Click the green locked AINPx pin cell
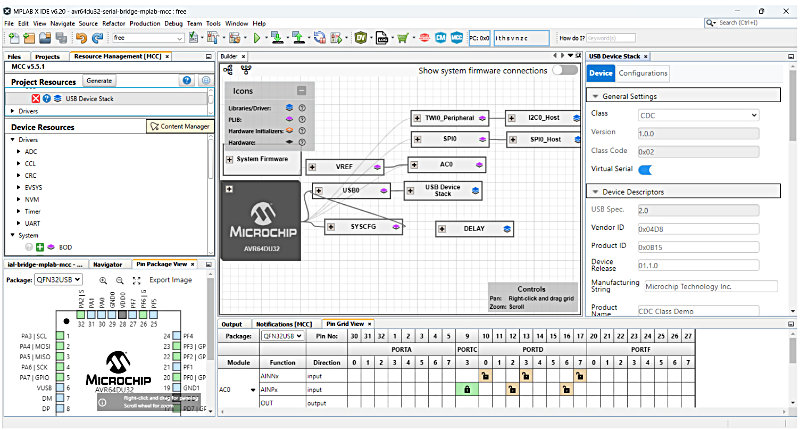The height and width of the screenshot is (430, 800). click(467, 388)
